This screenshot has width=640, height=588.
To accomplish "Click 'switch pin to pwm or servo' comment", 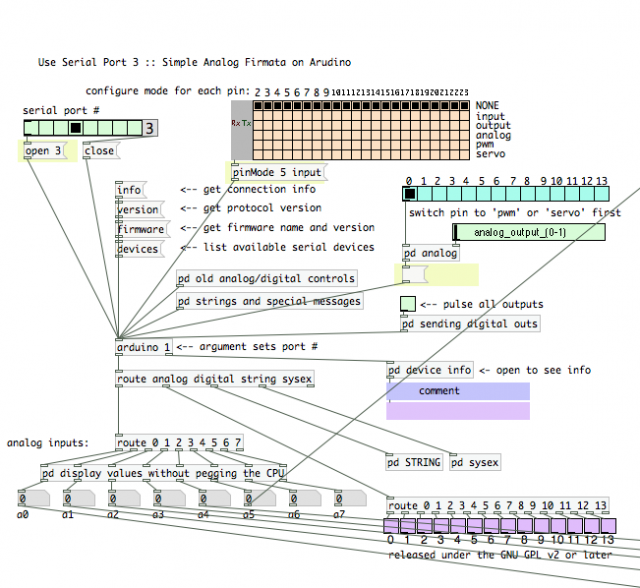I will [x=515, y=213].
